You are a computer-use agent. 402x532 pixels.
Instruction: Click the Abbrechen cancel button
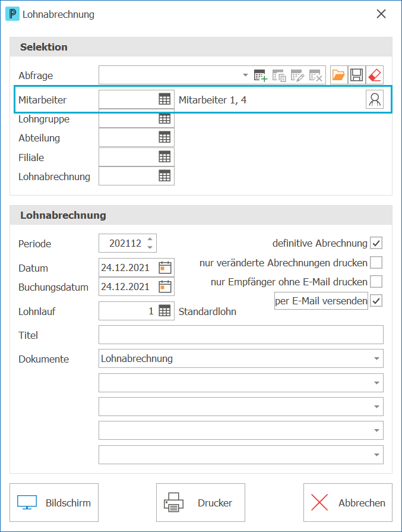click(348, 502)
